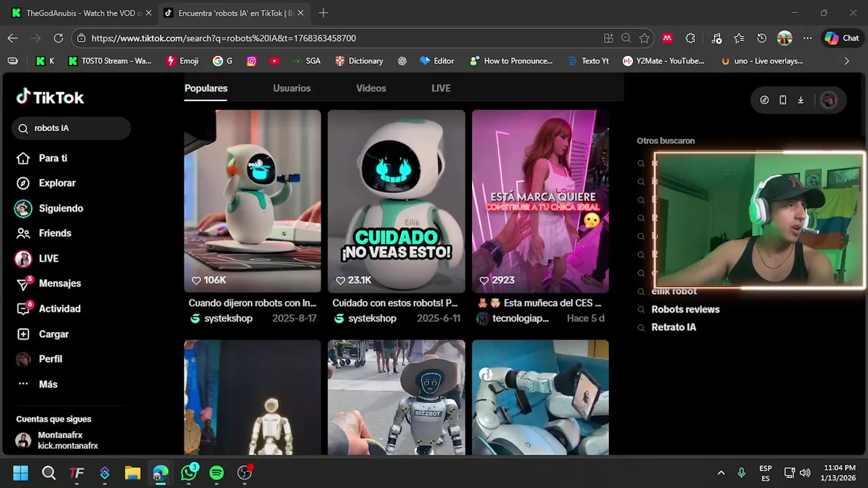Click 'Cuidado con estos robots!' caption

coord(395,303)
